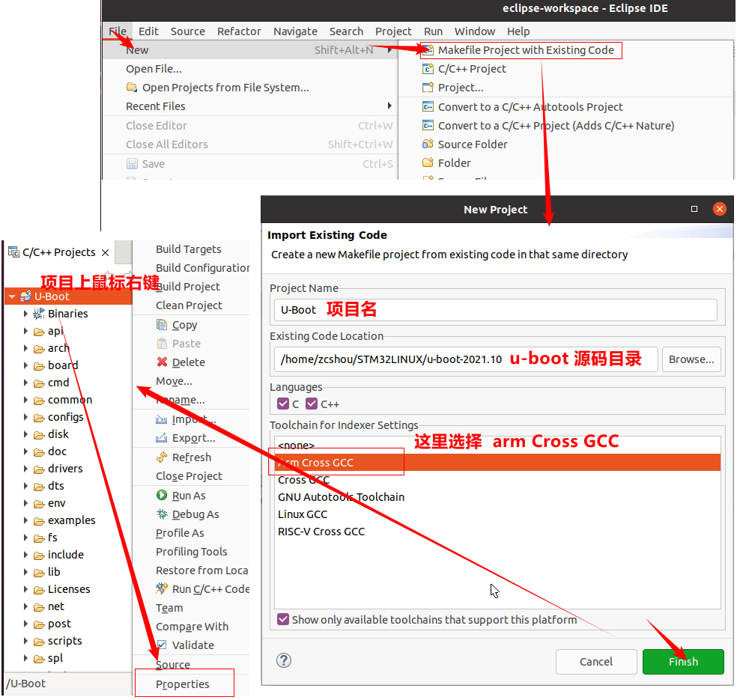Screen dimensions: 737x700
Task: Expand the include folder
Action: coord(25,554)
